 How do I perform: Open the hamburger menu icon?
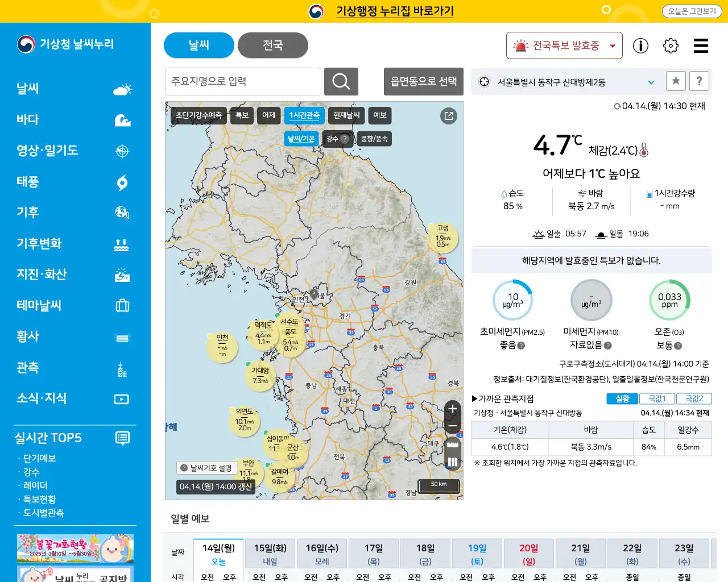click(700, 46)
